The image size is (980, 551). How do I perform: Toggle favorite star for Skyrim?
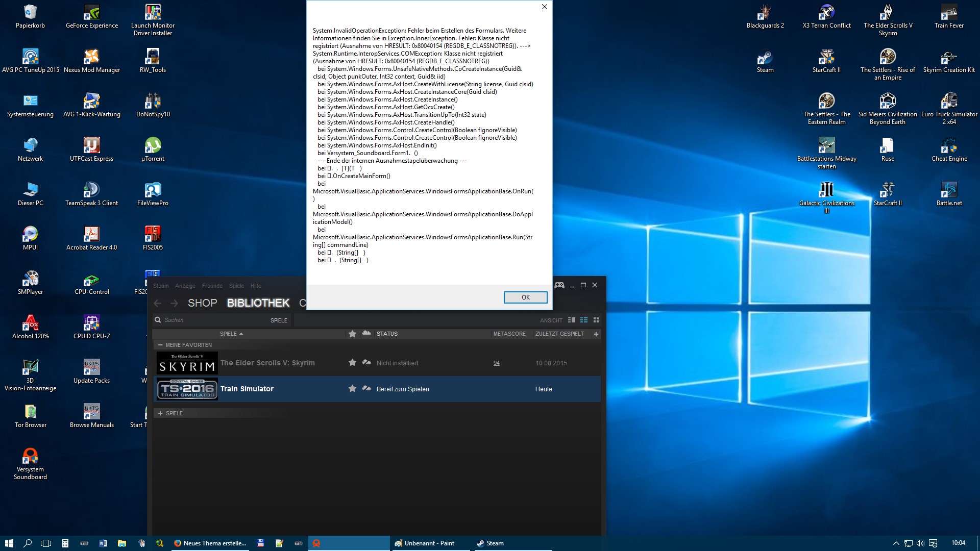[x=352, y=363]
